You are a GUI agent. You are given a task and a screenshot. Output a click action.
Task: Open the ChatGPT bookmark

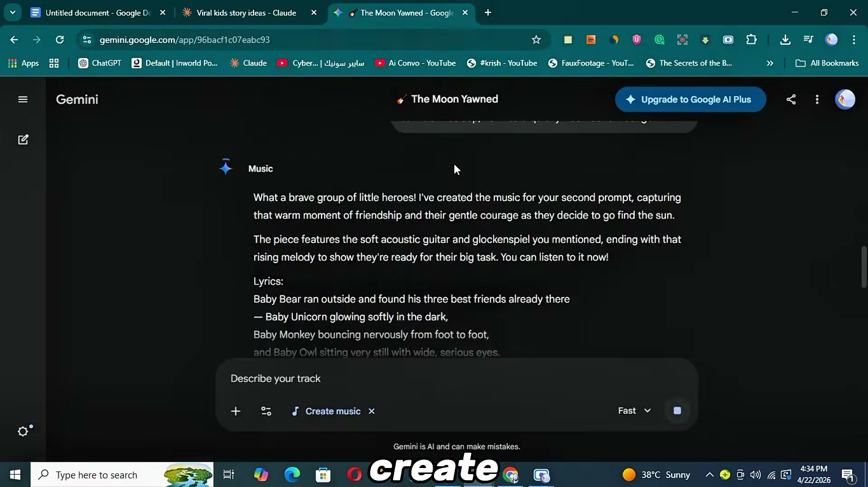100,63
